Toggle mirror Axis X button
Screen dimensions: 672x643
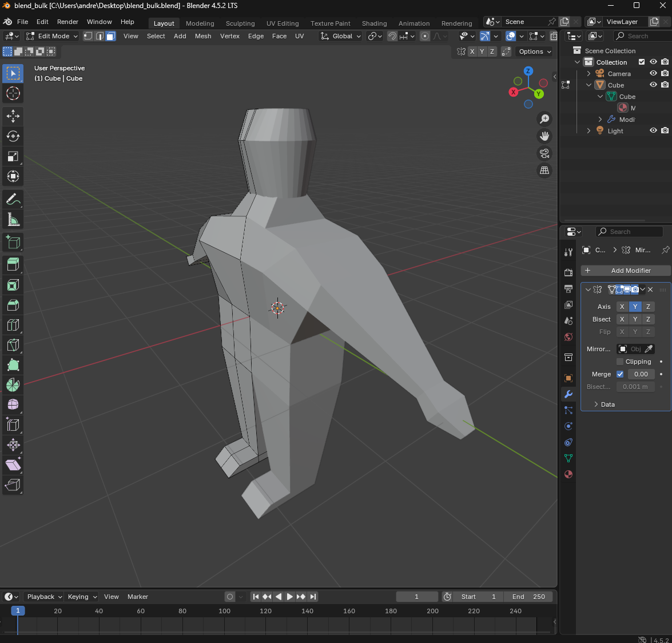tap(622, 307)
